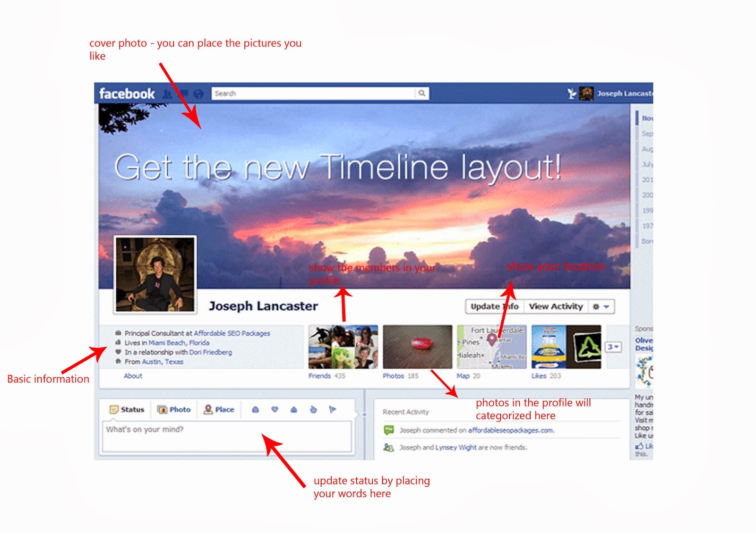Viewport: 756px width, 534px height.
Task: Click the Map 20 label
Action: [468, 376]
